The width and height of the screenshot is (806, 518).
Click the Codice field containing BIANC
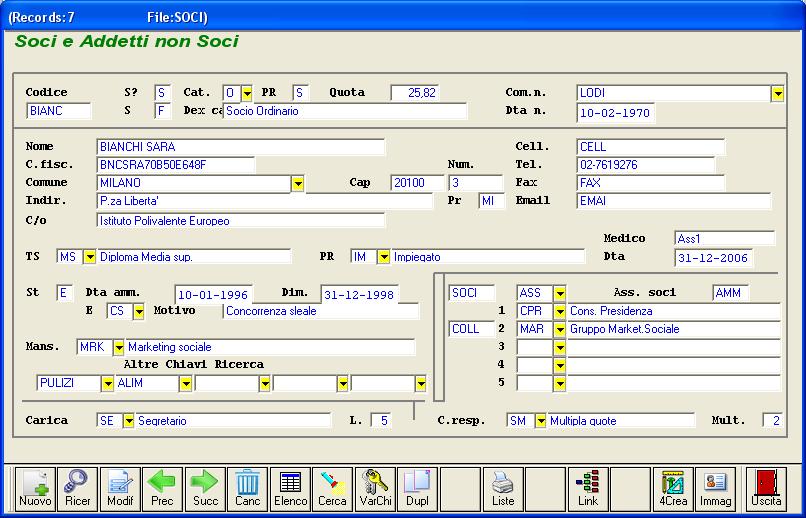click(x=59, y=111)
